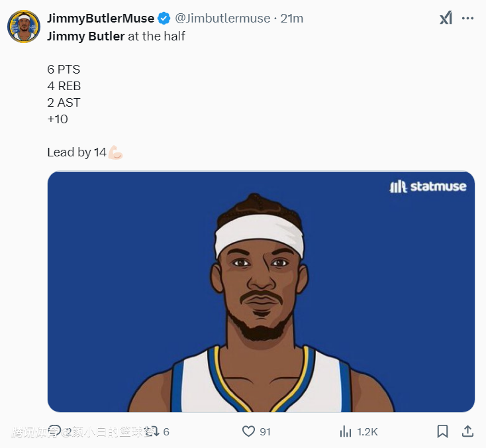Click the 21m timestamp link
Image resolution: width=486 pixels, height=448 pixels.
pos(292,19)
